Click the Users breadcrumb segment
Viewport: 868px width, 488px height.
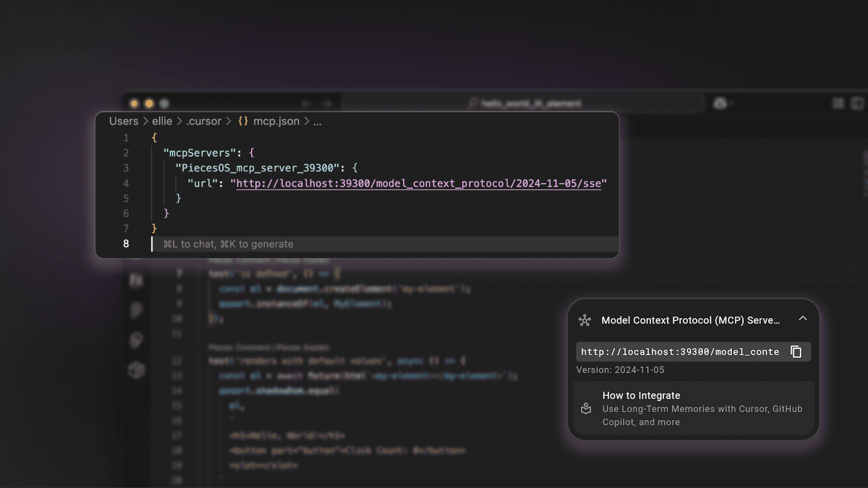pos(124,121)
